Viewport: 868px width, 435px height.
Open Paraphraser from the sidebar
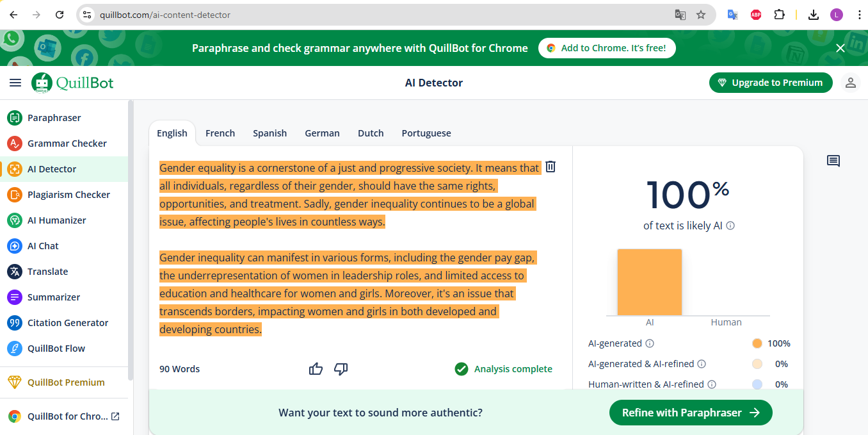click(64, 118)
